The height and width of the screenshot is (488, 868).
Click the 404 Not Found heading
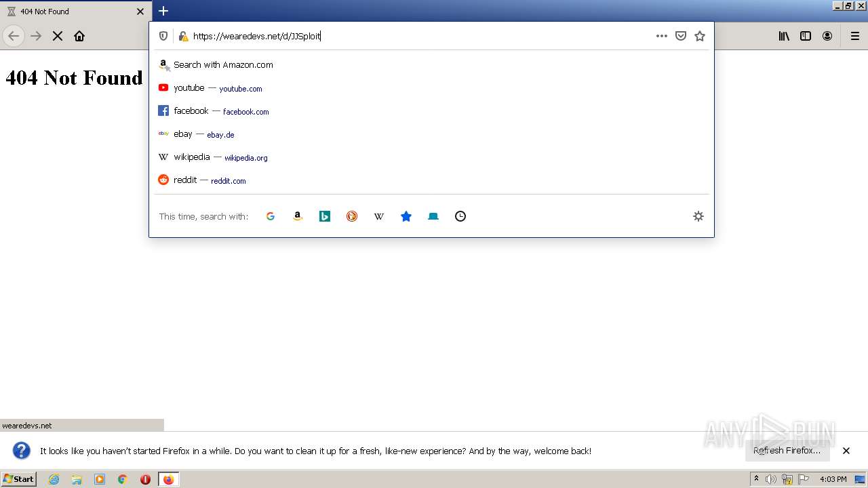point(74,78)
